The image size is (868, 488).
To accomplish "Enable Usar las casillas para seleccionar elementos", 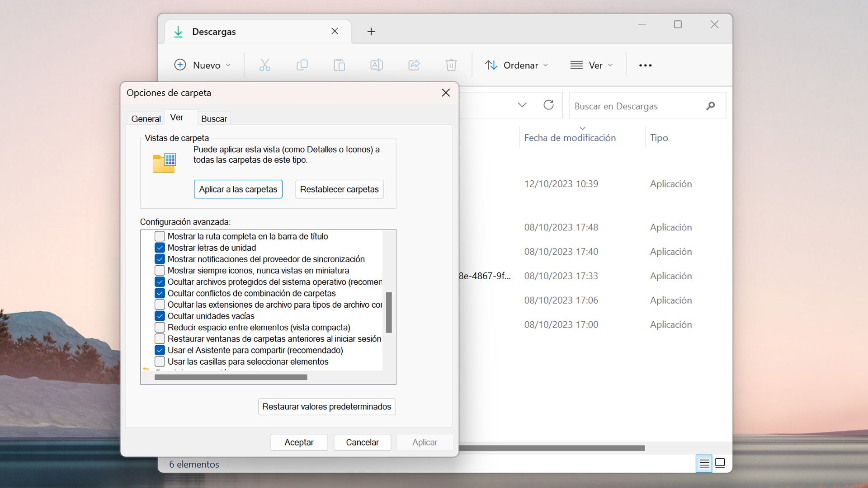I will pyautogui.click(x=159, y=361).
